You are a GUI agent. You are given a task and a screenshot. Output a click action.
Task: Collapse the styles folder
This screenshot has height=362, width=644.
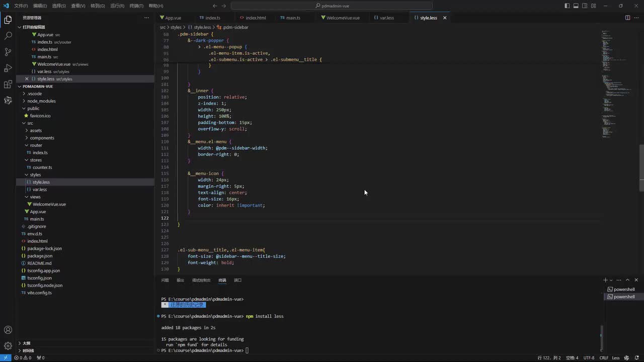coord(35,175)
